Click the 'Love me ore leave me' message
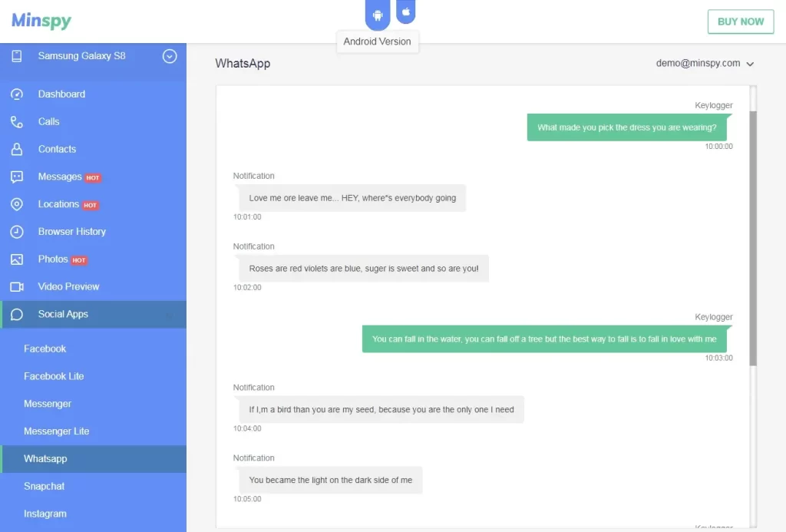The image size is (786, 532). [352, 198]
